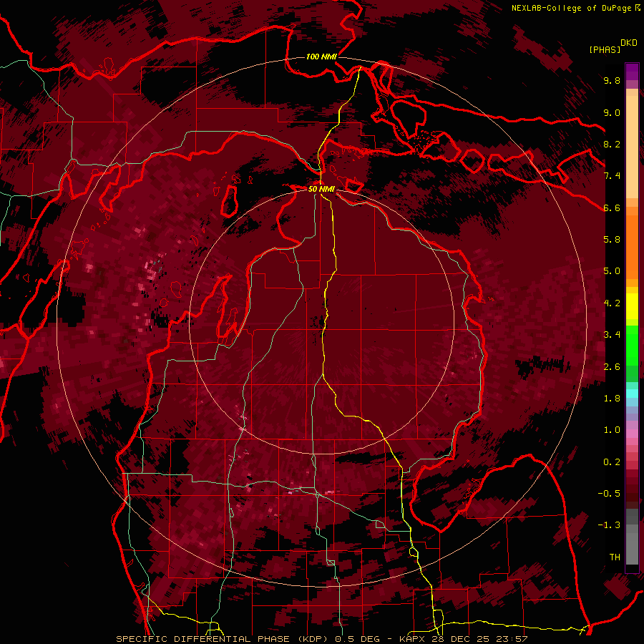
Task: Click the 3.4 value on the scale
Action: [x=612, y=335]
